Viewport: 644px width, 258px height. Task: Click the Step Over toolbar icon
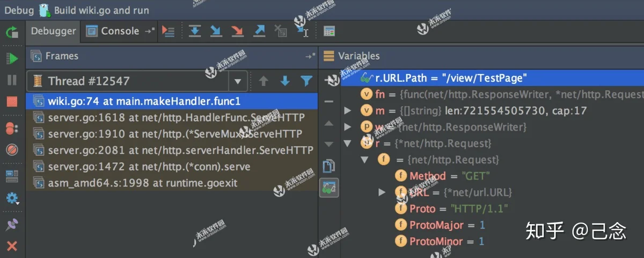tap(194, 31)
